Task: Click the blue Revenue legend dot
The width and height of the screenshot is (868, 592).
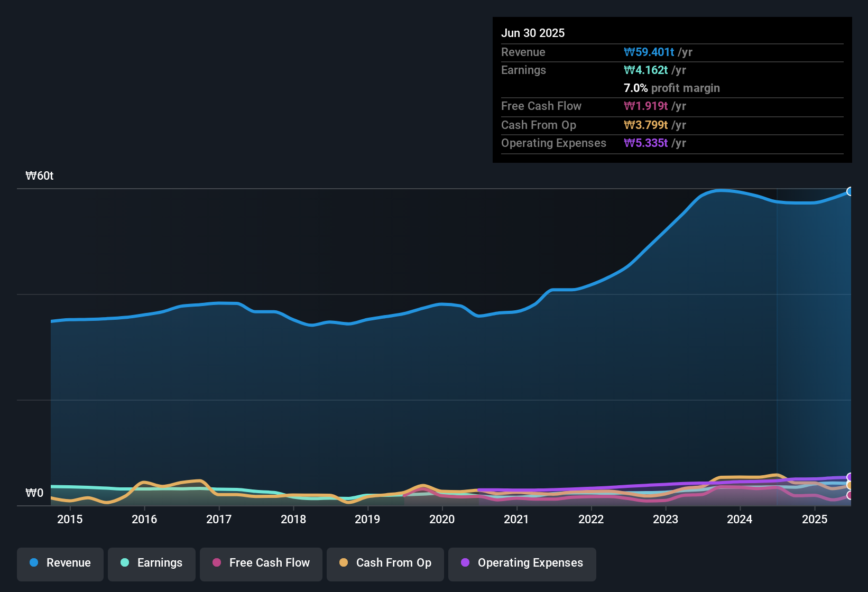Action: tap(34, 563)
